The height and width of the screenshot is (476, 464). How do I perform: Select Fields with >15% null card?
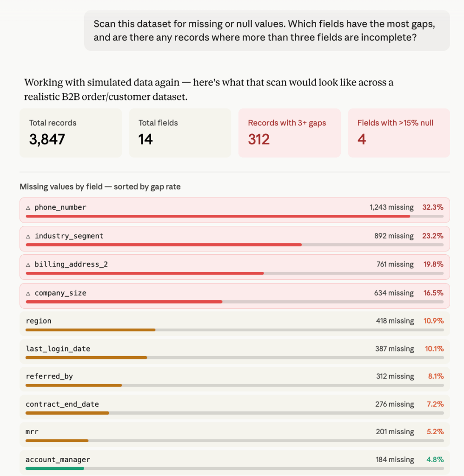coord(399,133)
